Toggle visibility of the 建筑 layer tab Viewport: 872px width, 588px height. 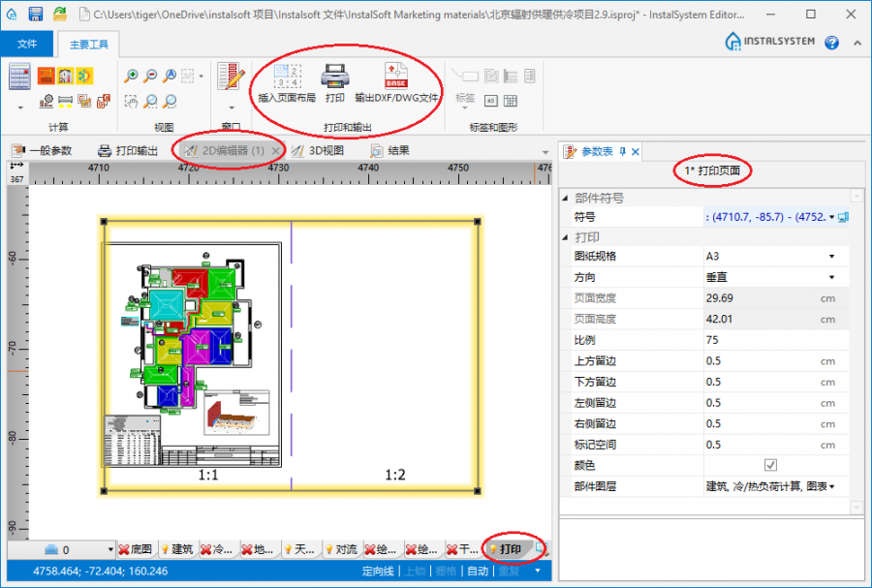(x=177, y=550)
